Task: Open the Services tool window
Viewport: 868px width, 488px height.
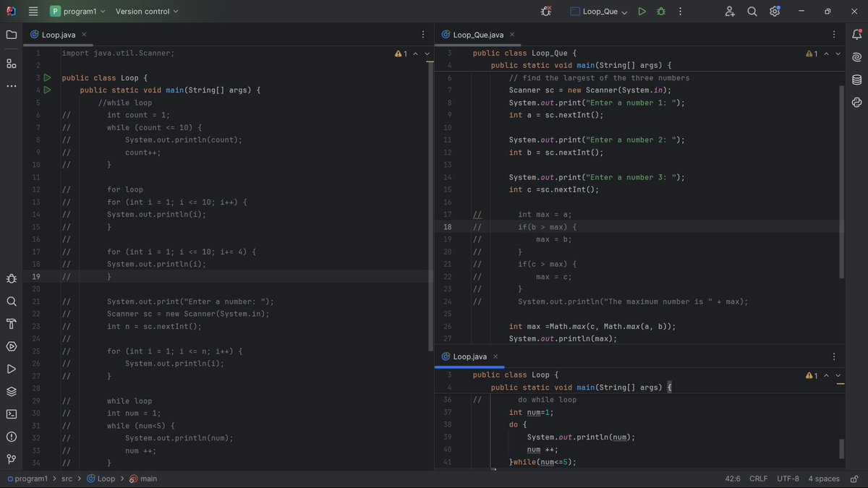Action: pyautogui.click(x=11, y=346)
